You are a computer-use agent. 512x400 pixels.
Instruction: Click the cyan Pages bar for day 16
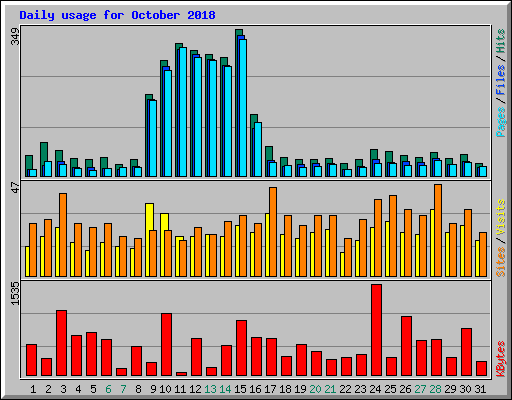[x=258, y=149]
